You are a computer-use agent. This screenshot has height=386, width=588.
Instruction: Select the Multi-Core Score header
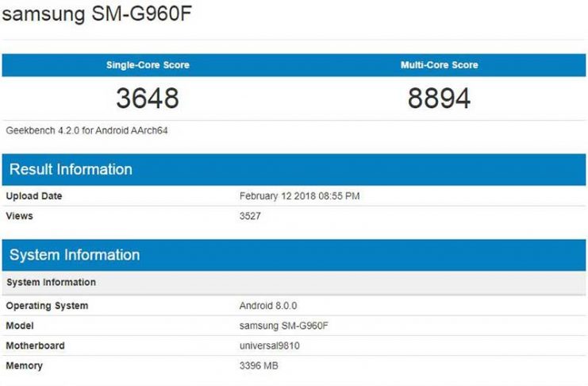click(x=439, y=65)
